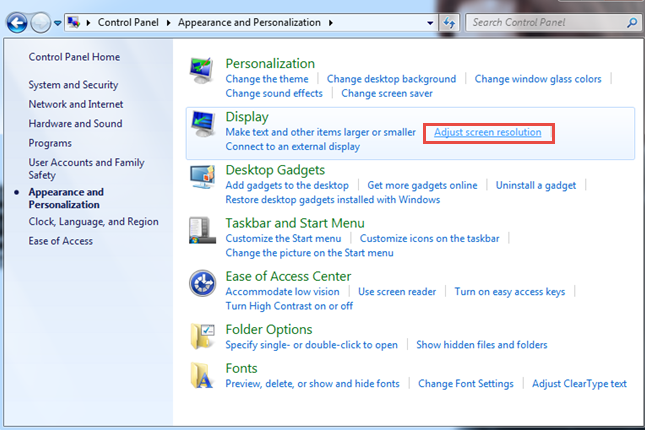The image size is (645, 430).
Task: Click Change desktop background
Action: tap(392, 79)
